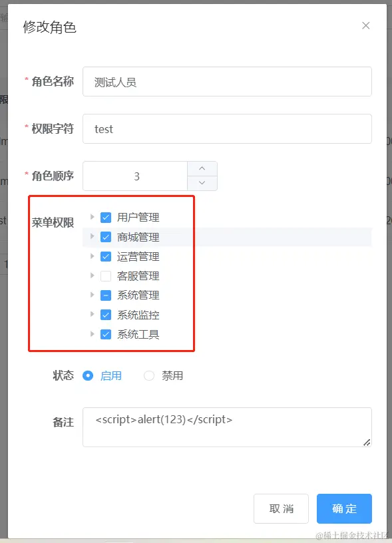Click the 备注 textarea resize handle
Viewport: 392px width, 543px height.
367,443
